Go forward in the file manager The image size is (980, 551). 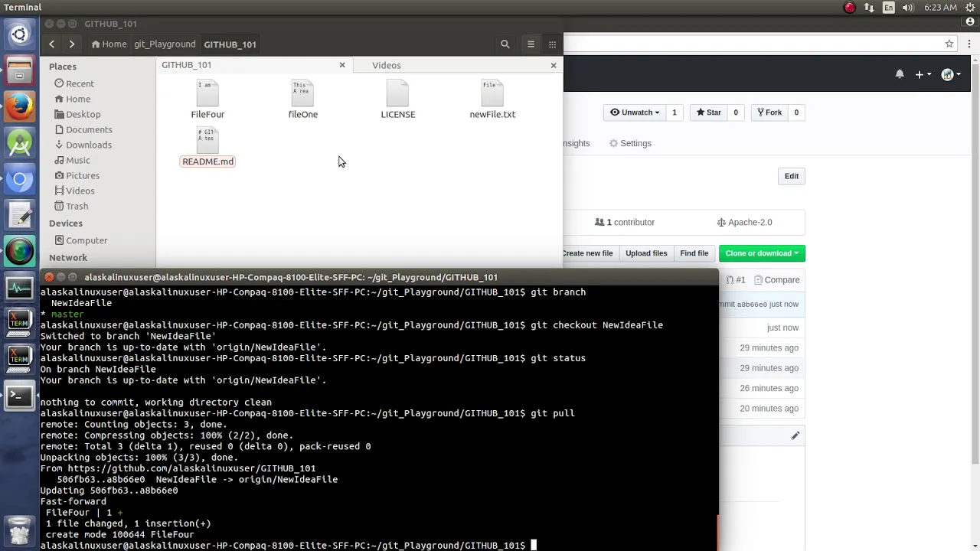(71, 44)
